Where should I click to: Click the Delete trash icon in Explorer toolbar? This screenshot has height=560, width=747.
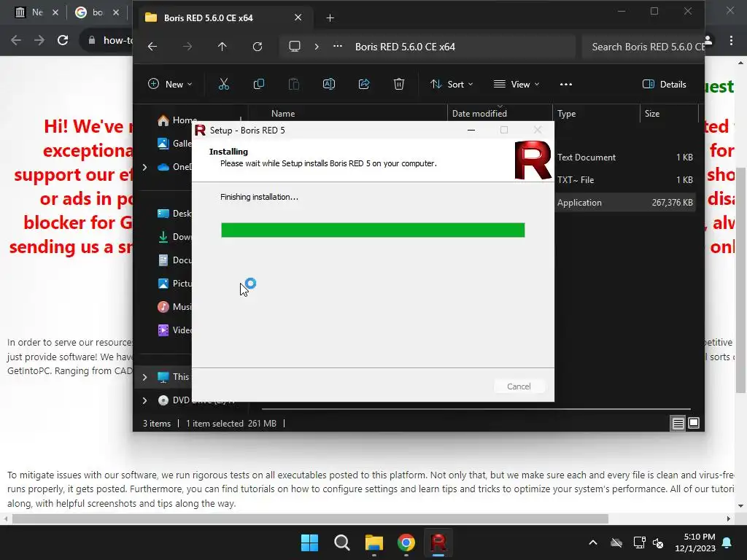[x=399, y=85]
